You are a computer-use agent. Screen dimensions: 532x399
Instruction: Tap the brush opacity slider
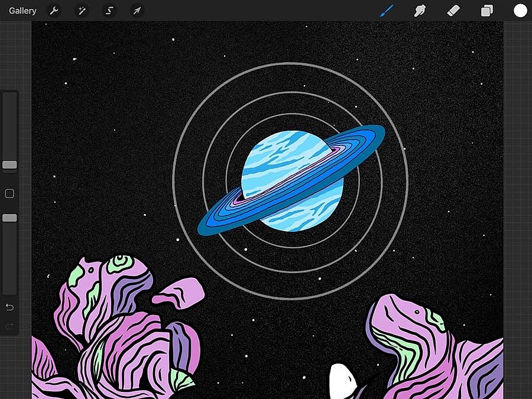[9, 218]
